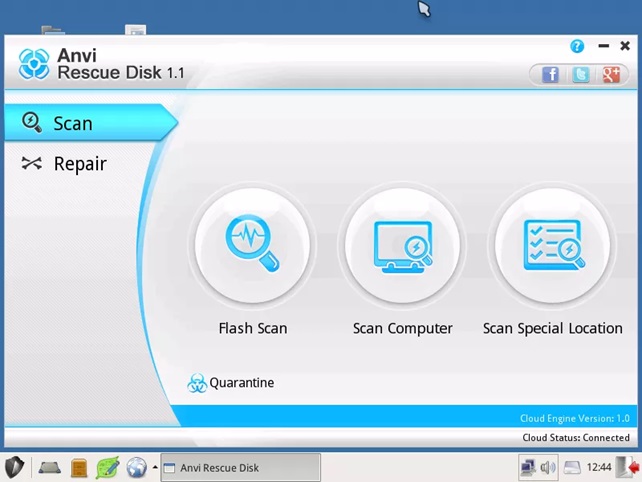The height and width of the screenshot is (482, 642).
Task: Click the Anvi Rescue Disk logo
Action: click(x=34, y=64)
